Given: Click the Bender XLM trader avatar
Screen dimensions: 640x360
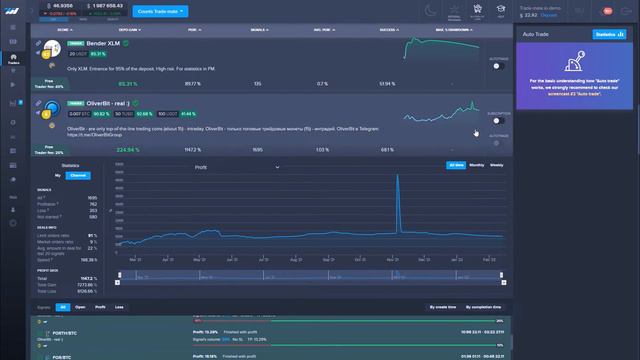Looking at the screenshot, I should coord(52,49).
